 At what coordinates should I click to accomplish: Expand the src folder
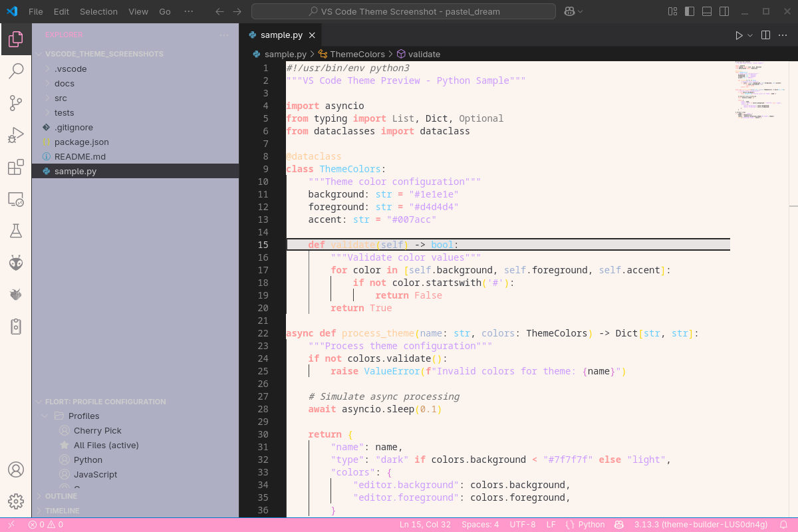click(136, 98)
